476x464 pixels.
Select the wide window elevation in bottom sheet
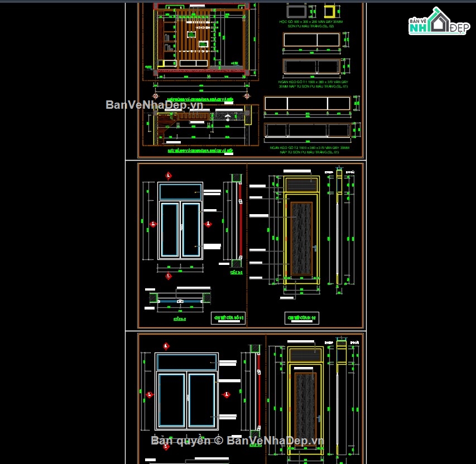(x=187, y=391)
